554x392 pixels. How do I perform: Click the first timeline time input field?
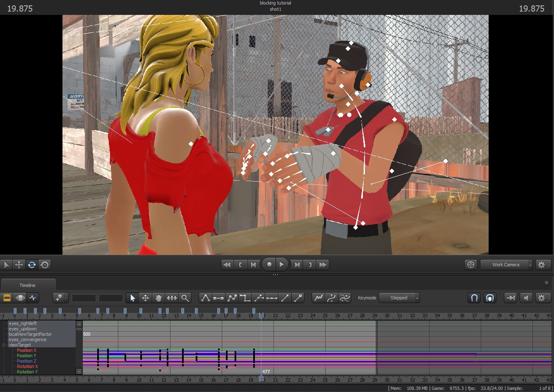(84, 298)
